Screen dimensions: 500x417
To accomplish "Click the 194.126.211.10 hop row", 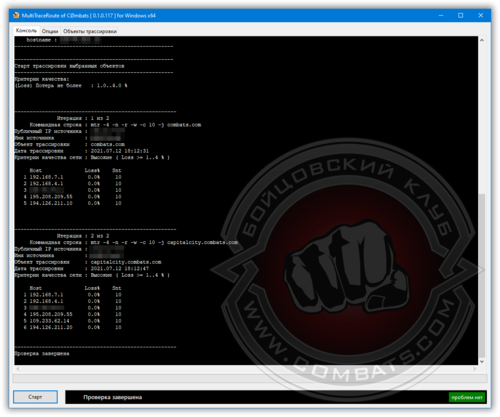I will [x=72, y=203].
